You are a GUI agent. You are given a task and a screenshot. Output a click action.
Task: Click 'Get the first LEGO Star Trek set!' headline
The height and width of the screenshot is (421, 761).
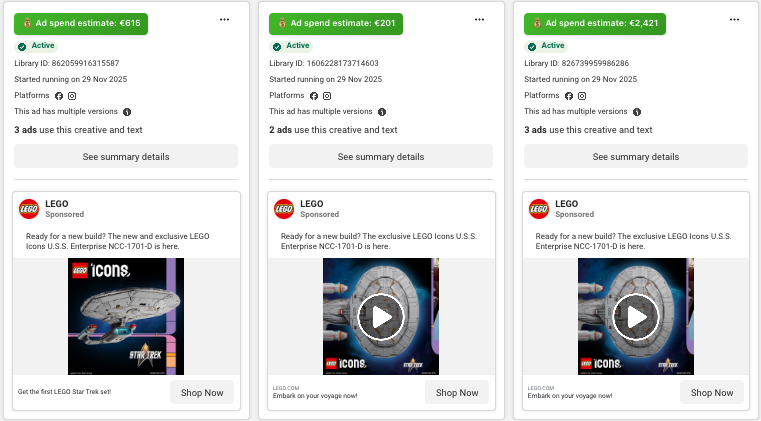point(65,391)
